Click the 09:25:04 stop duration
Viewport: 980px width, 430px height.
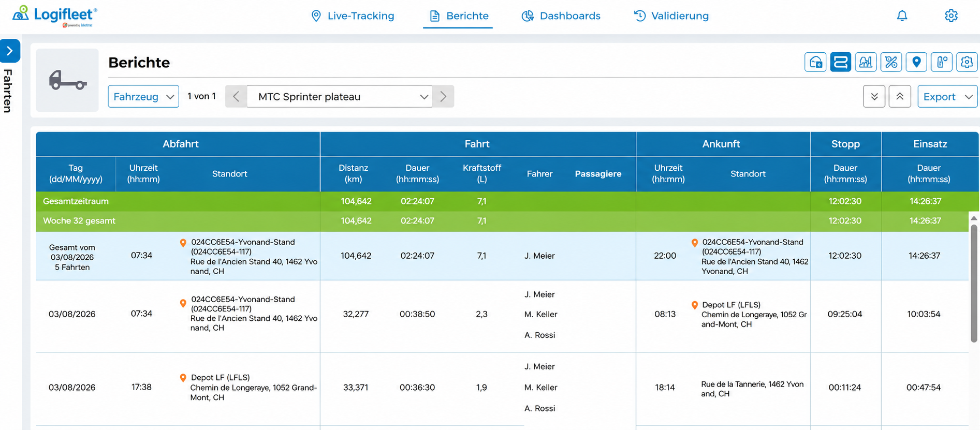845,314
